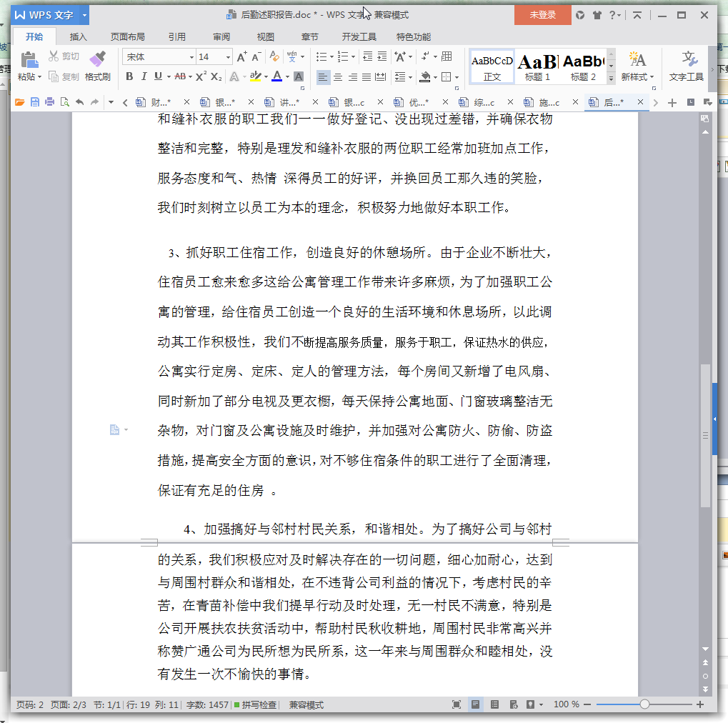Viewport: 728px width, 723px height.
Task: Apply character shading gray A icon
Action: [299, 76]
